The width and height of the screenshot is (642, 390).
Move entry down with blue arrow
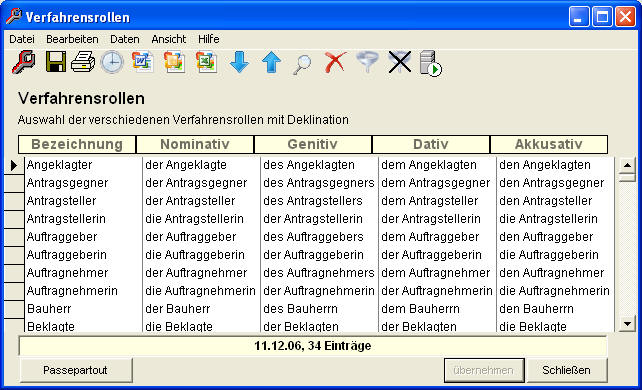point(239,63)
